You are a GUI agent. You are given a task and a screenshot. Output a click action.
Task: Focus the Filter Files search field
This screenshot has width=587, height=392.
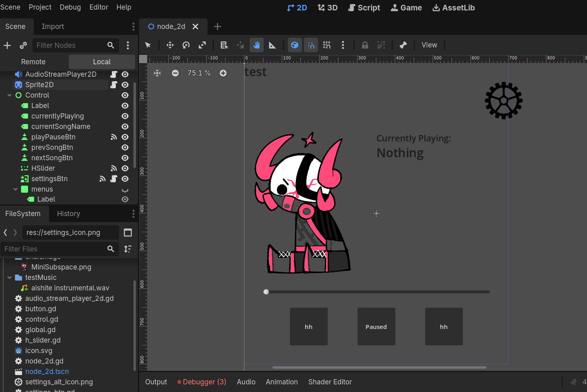coord(60,249)
